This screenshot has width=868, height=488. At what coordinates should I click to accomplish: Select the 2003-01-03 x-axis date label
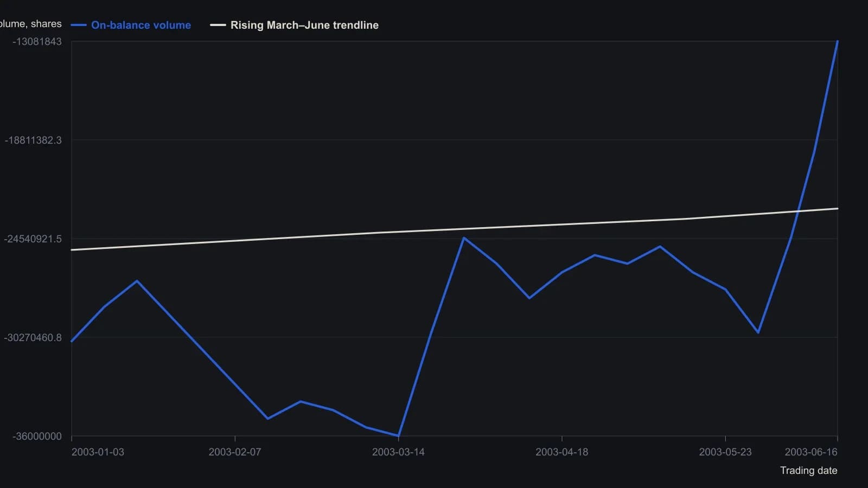coord(98,452)
